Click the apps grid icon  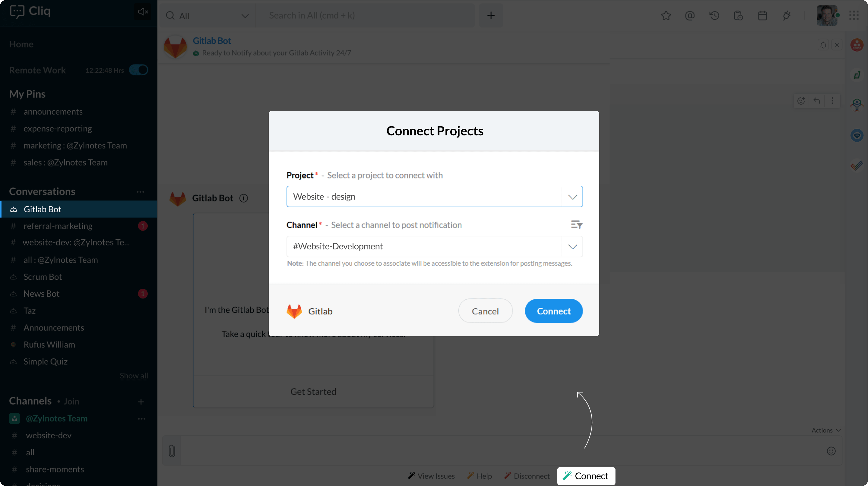pyautogui.click(x=854, y=15)
